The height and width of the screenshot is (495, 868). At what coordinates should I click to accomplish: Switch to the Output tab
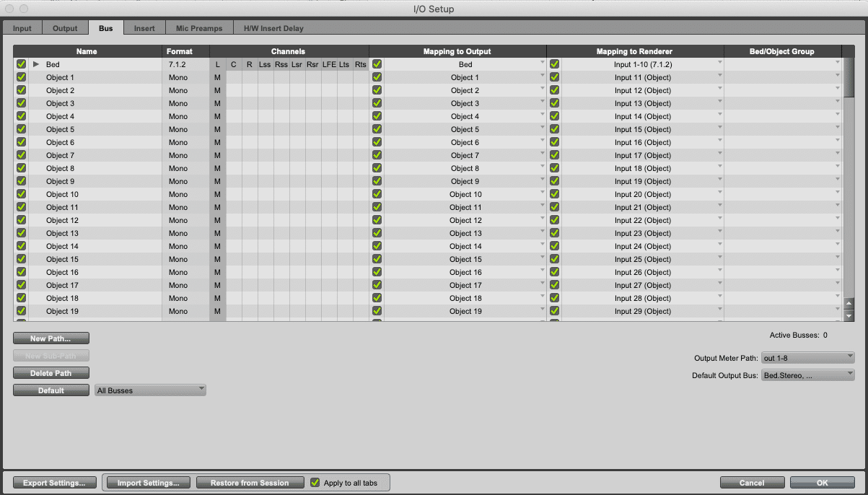[65, 27]
